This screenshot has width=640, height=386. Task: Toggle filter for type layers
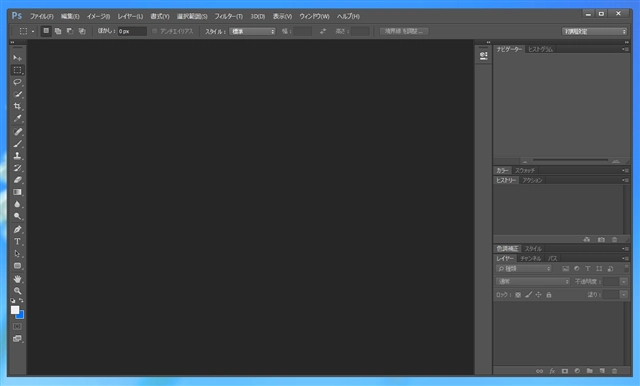tap(588, 268)
